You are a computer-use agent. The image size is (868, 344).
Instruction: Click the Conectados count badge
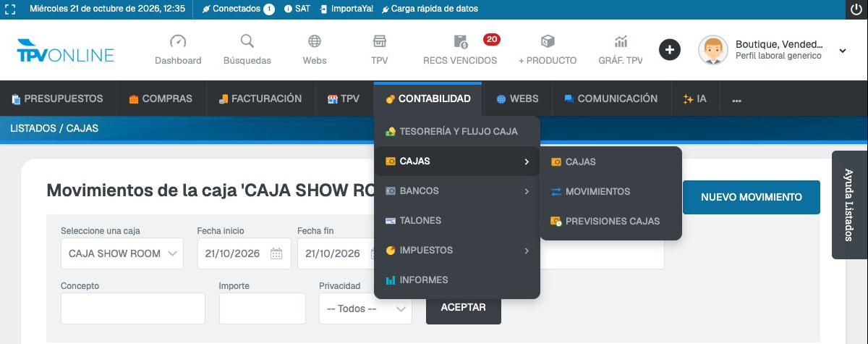tap(268, 9)
